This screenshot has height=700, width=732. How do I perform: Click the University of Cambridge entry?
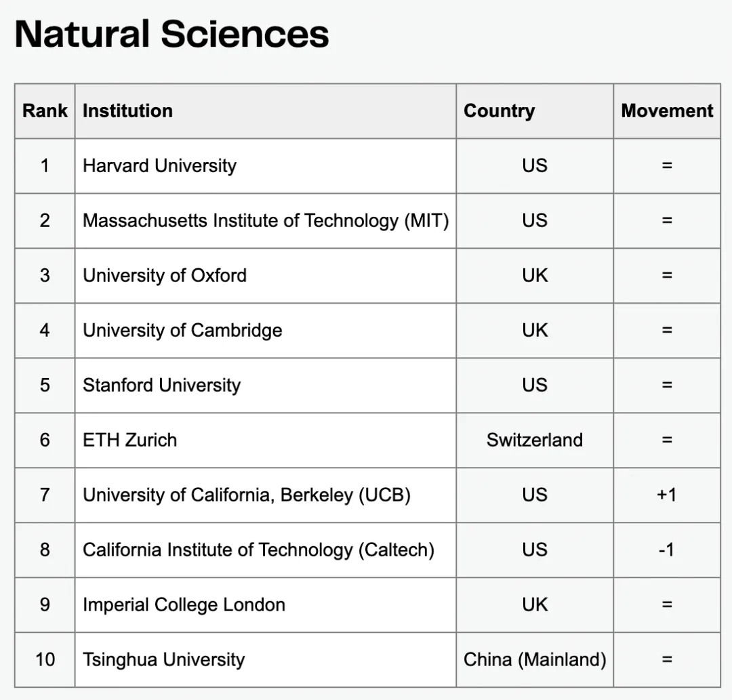(182, 331)
